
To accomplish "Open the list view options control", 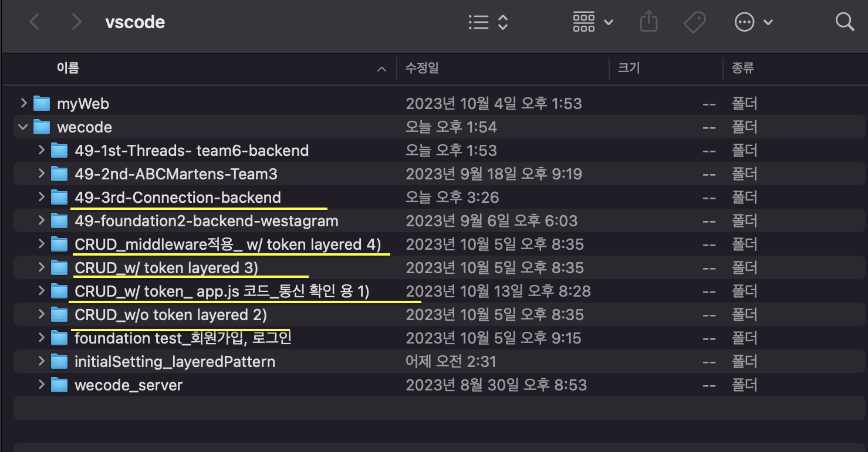I will pyautogui.click(x=488, y=22).
